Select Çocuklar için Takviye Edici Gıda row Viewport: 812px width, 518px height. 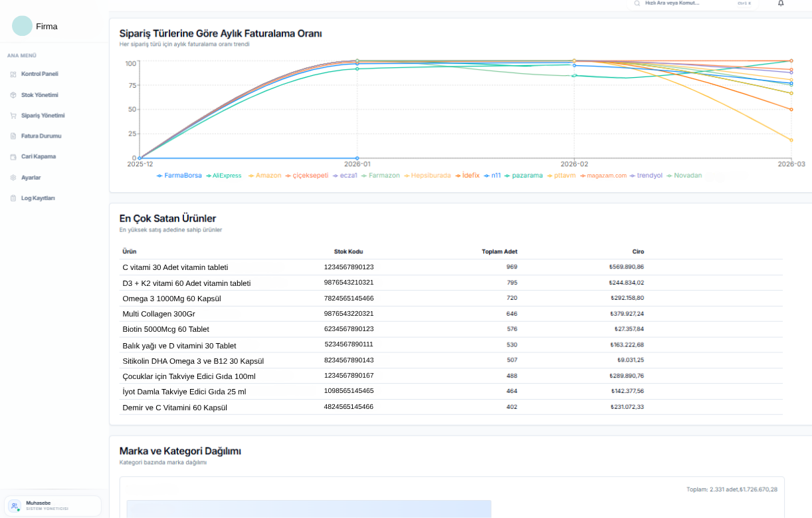point(451,376)
